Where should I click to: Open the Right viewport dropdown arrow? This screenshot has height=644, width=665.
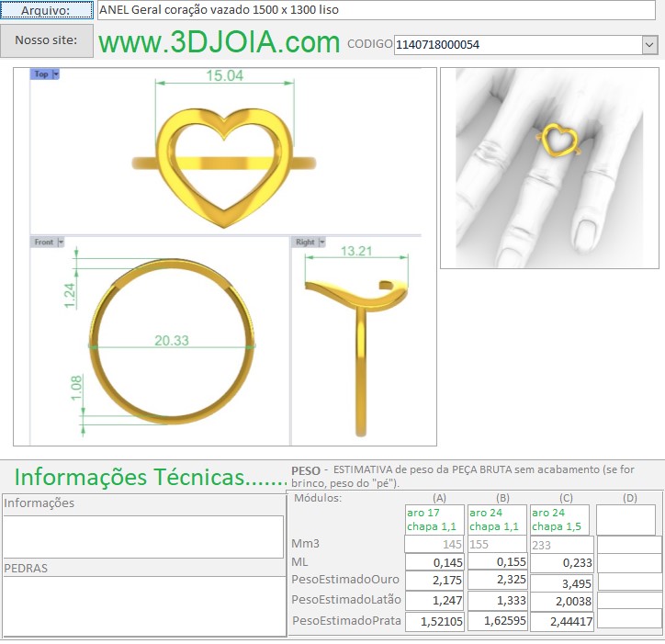click(x=321, y=243)
